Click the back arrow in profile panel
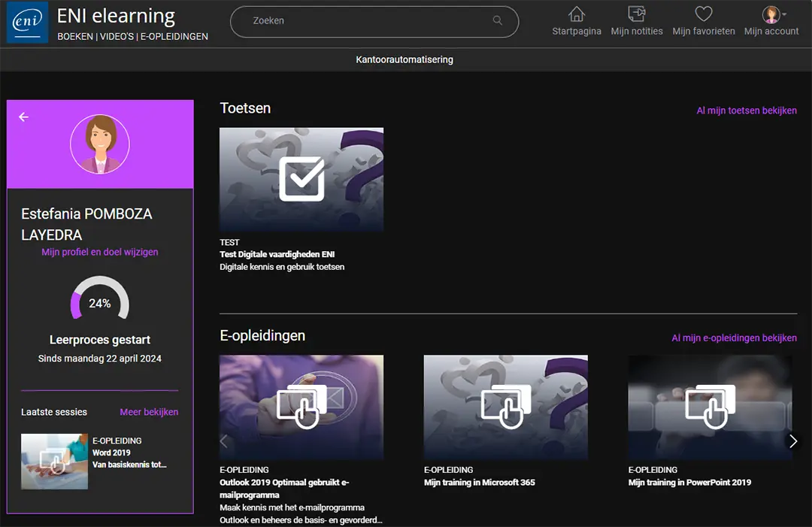 click(x=24, y=117)
